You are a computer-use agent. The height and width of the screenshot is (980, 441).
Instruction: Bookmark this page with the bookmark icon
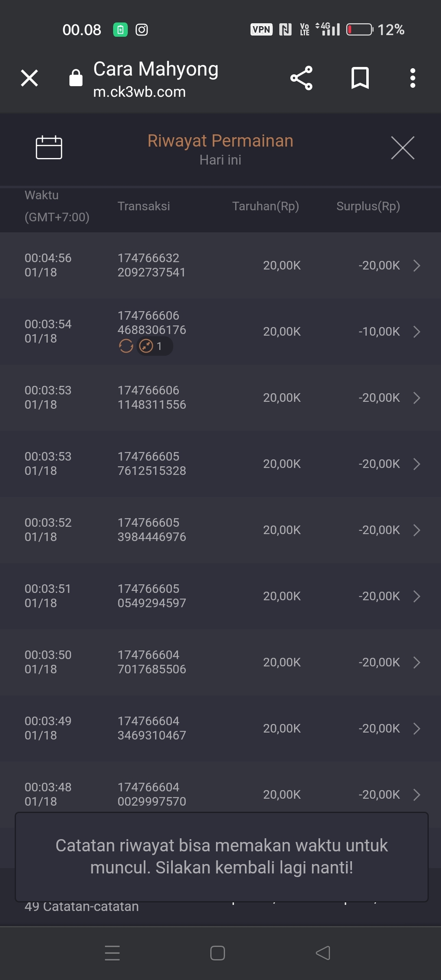click(x=360, y=78)
